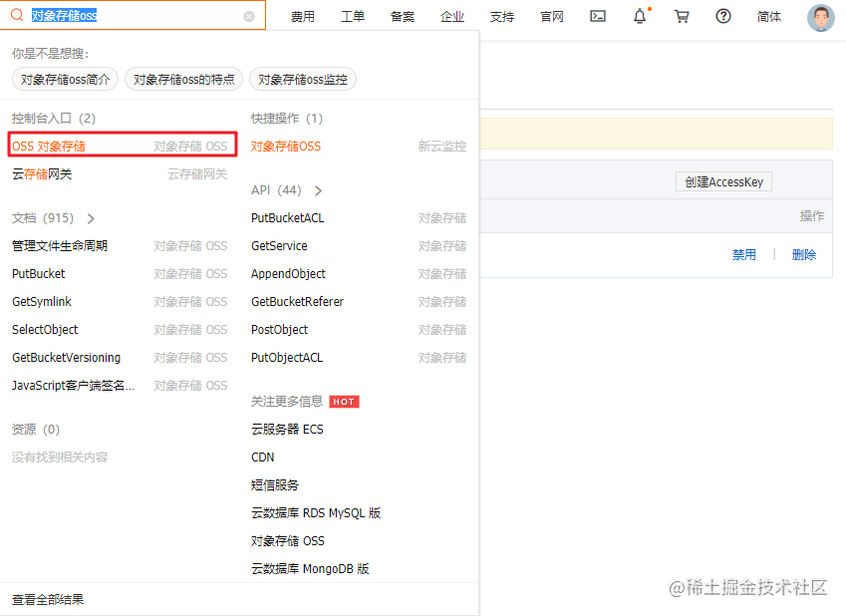Open the 支持 menu
Viewport: 846px width, 616px height.
[502, 17]
